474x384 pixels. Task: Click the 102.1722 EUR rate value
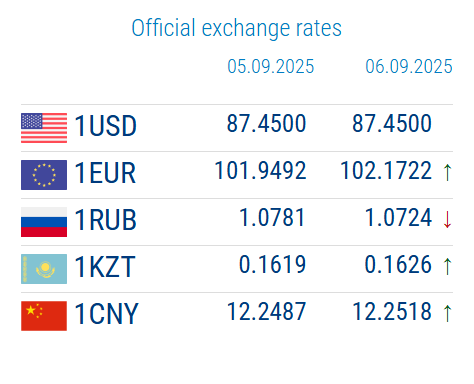[x=386, y=171]
